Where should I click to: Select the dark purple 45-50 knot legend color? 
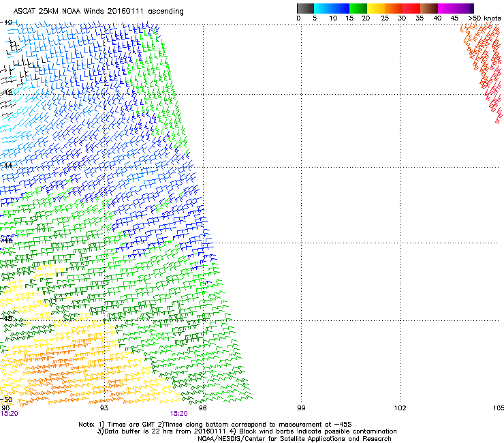464,8
